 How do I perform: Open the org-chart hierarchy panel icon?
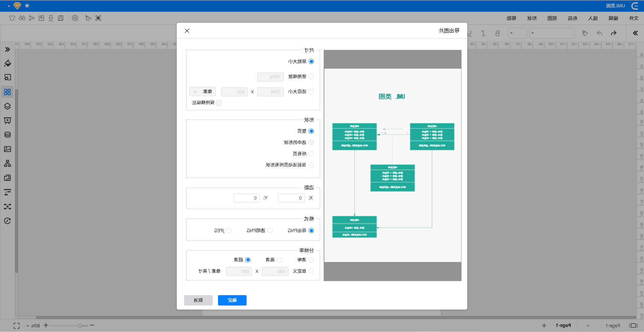[x=7, y=163]
